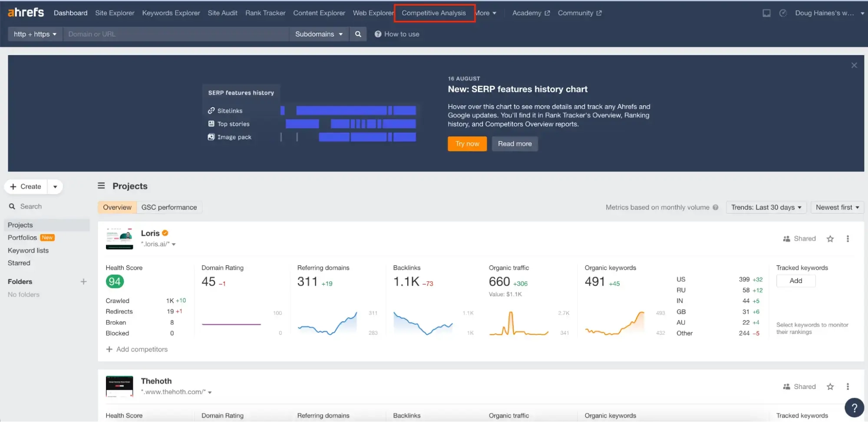Open Competitive Analysis in top navigation
Viewport: 868px width, 422px height.
433,13
